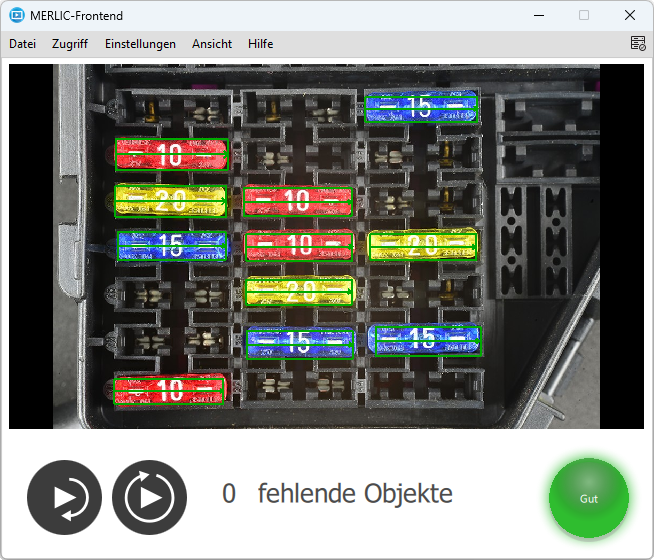Click the 'fehlende Objekte' result text
The height and width of the screenshot is (560, 654).
[354, 493]
